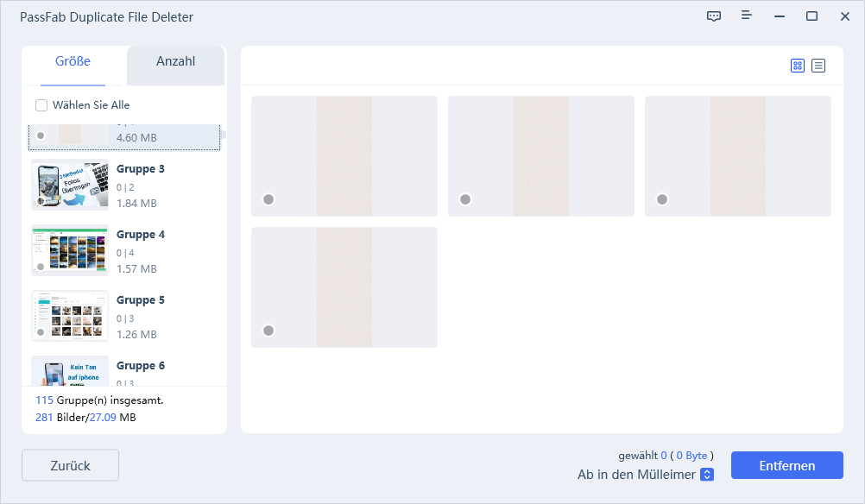Minimize the PassFab window
865x504 pixels.
pos(779,16)
